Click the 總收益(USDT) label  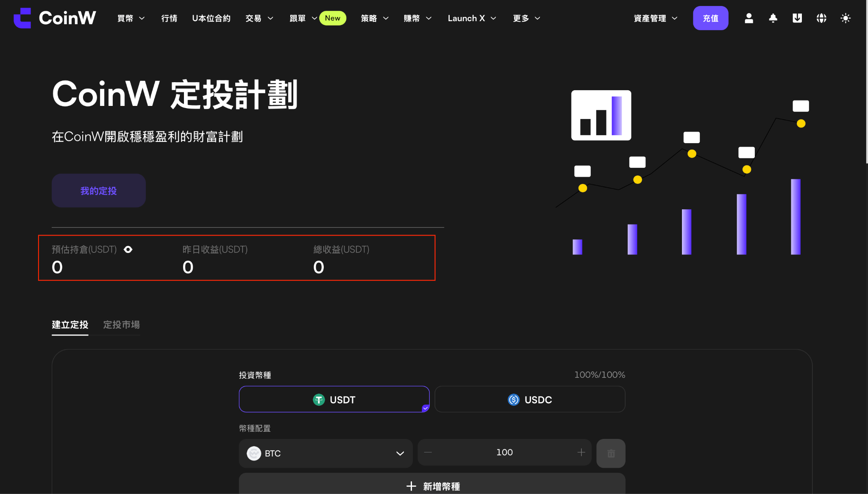coord(341,250)
